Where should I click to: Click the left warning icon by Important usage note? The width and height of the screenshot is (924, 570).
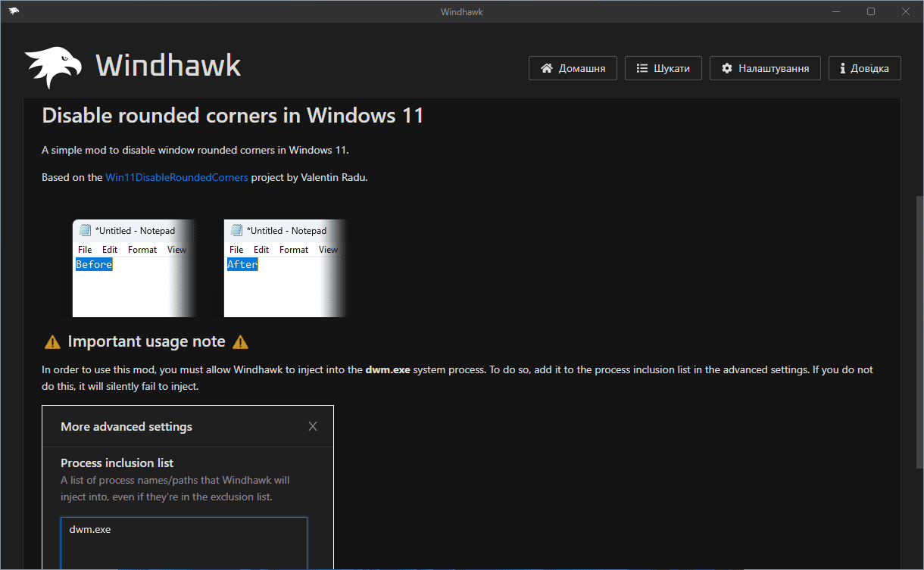point(52,342)
